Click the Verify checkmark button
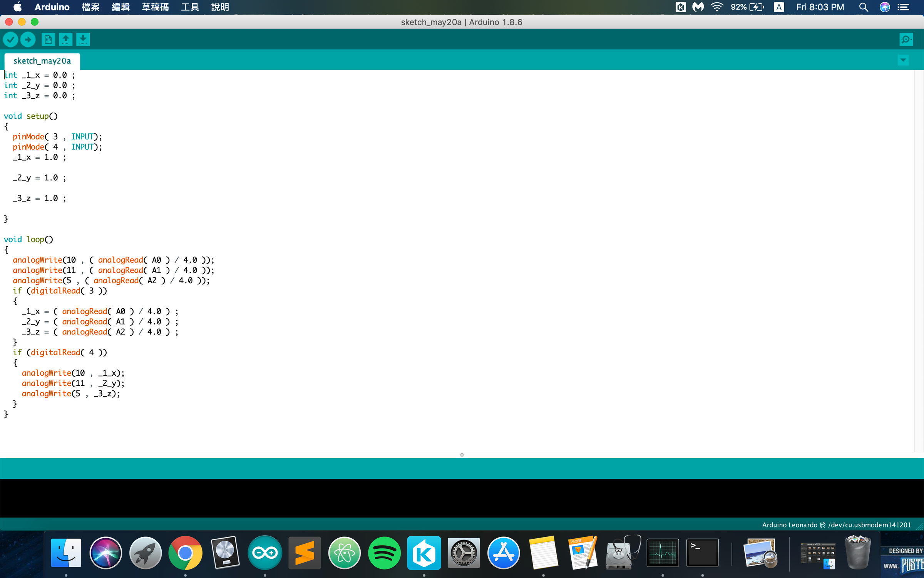 [x=10, y=39]
